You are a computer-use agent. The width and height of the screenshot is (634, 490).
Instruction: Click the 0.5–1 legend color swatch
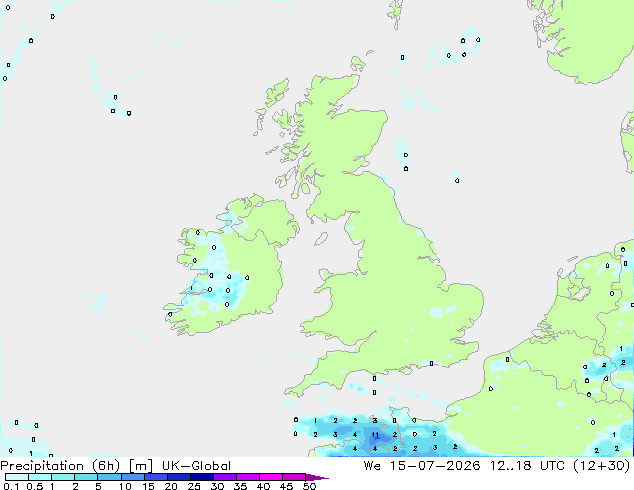[x=40, y=477]
